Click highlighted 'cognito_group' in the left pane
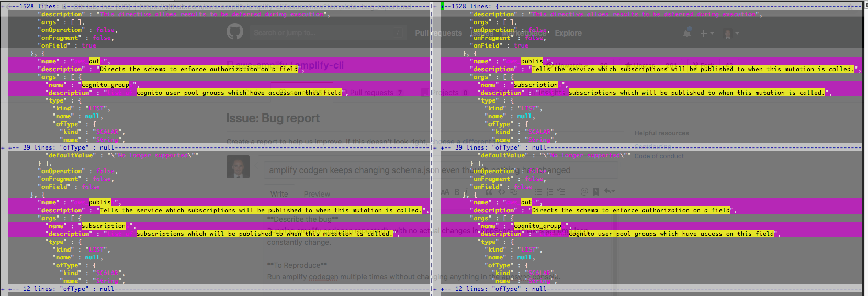The image size is (868, 296). click(105, 85)
